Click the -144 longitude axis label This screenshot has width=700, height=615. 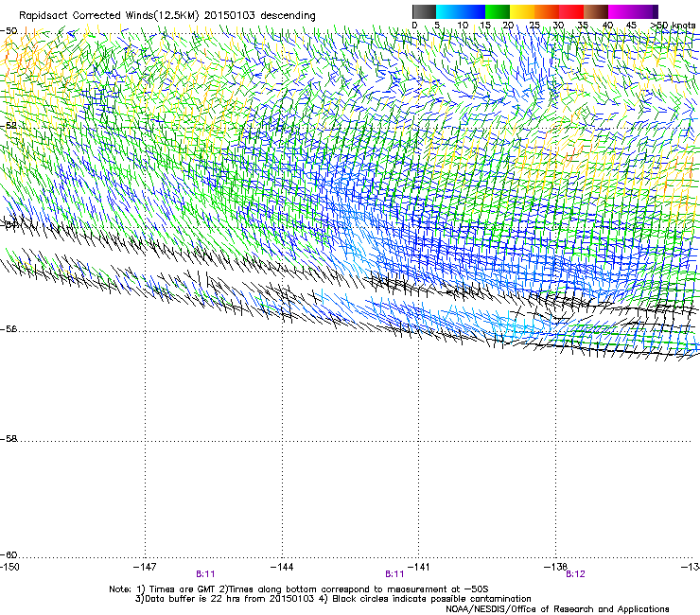(282, 567)
